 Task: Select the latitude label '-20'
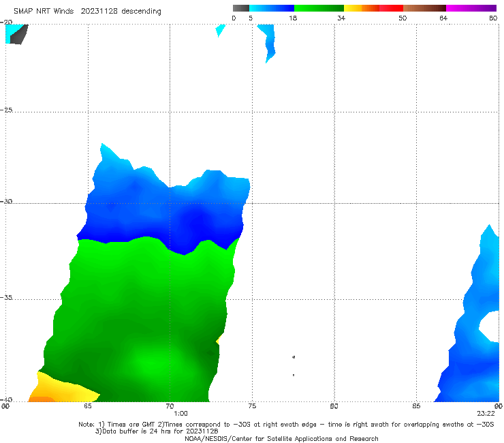[6, 22]
